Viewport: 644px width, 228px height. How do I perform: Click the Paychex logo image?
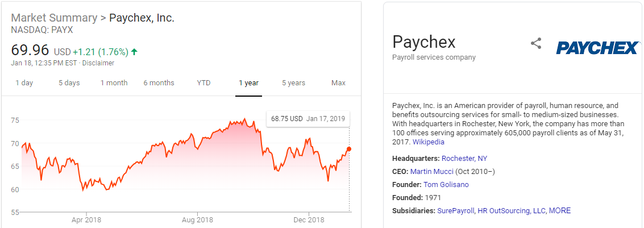pyautogui.click(x=597, y=48)
